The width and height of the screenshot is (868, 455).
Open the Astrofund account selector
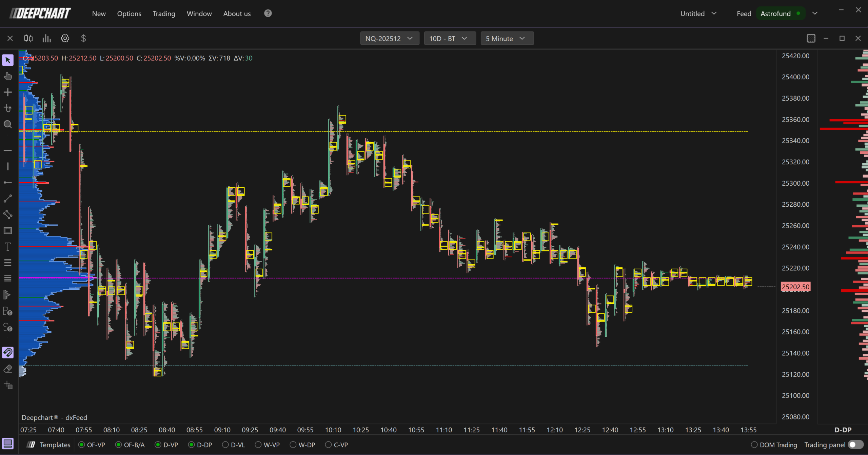pyautogui.click(x=780, y=14)
